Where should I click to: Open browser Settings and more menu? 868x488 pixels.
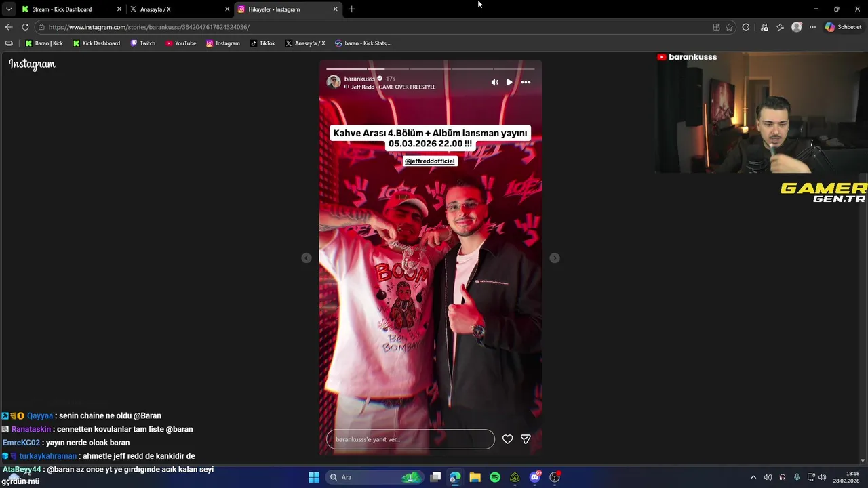pos(812,27)
